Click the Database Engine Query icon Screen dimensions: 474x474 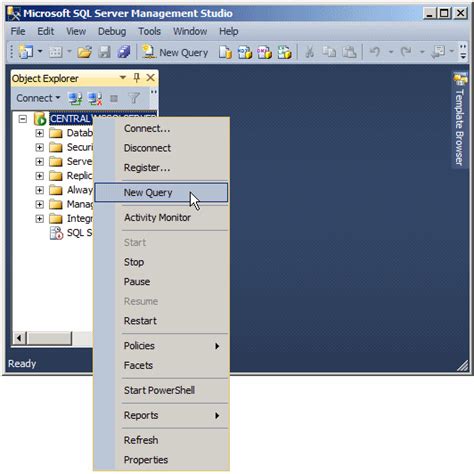coord(225,52)
